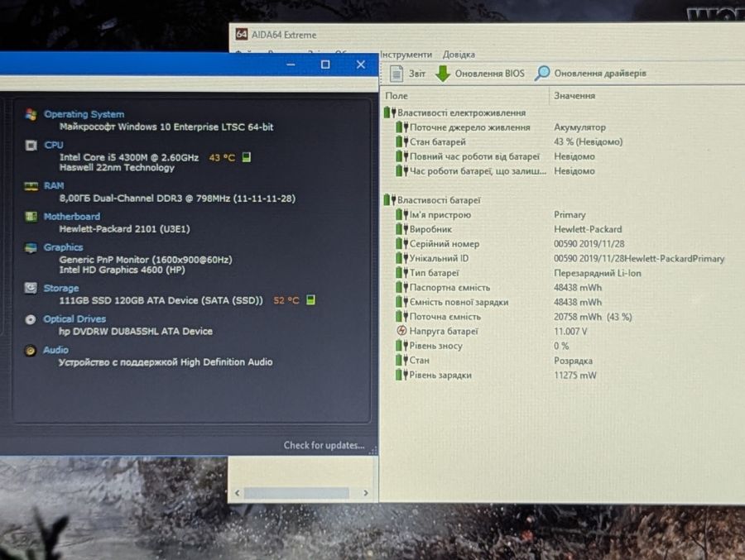Click the 20758 mWh (43 %) value
745x560 pixels.
tap(593, 316)
